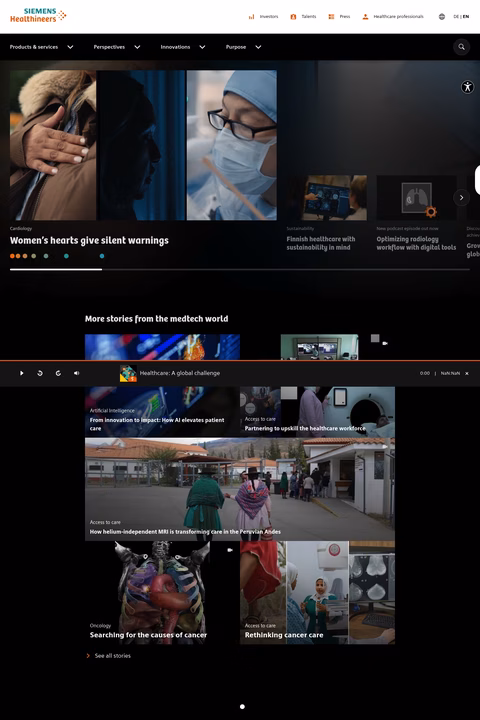
Task: Rewind the podcast audio
Action: point(40,373)
